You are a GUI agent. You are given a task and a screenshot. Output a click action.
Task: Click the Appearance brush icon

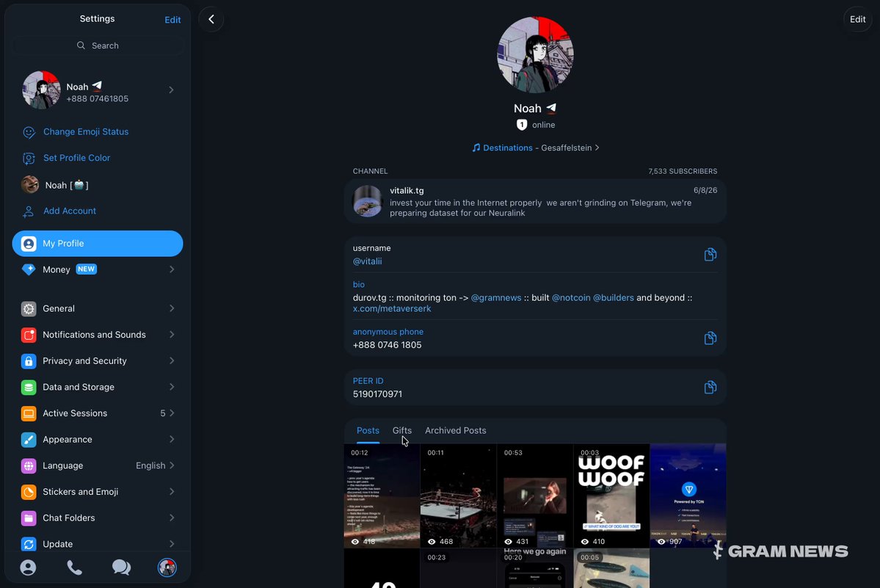point(29,439)
